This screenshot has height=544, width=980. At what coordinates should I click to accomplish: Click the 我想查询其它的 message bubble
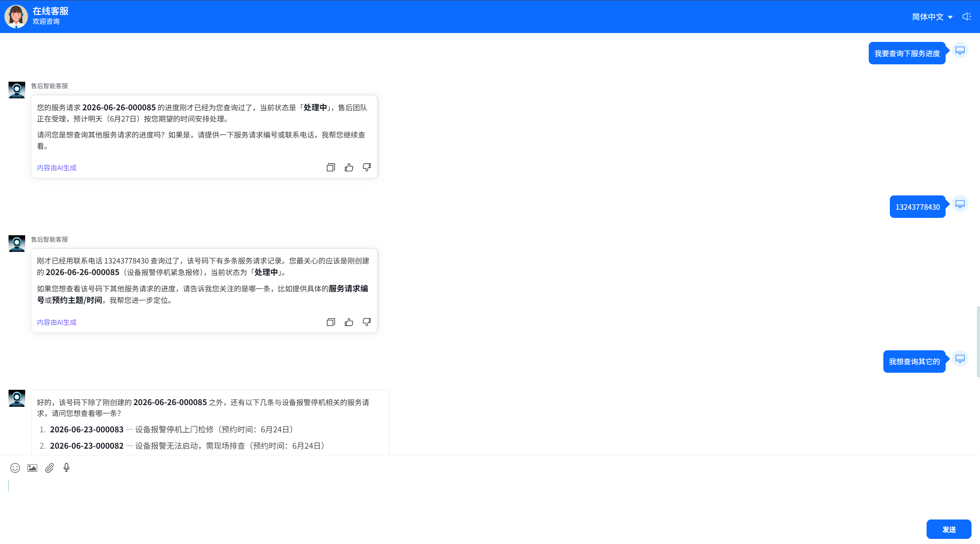point(914,361)
